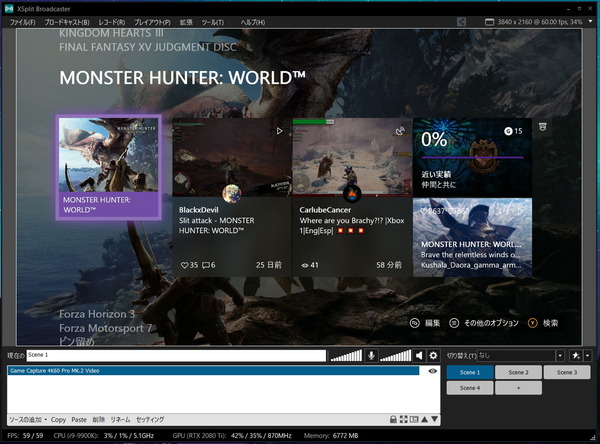Image resolution: width=600 pixels, height=444 pixels.
Task: Click the BlackxDevil avatar
Action: click(232, 193)
